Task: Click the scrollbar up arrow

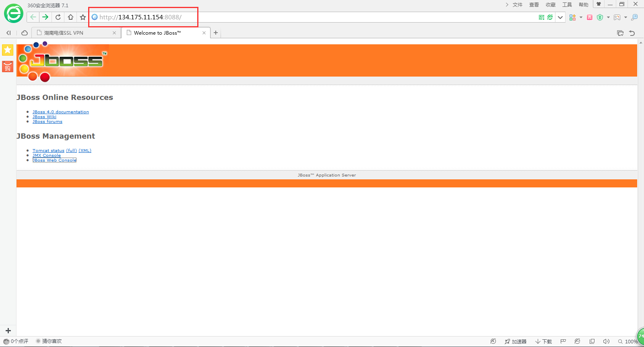Action: tap(641, 42)
